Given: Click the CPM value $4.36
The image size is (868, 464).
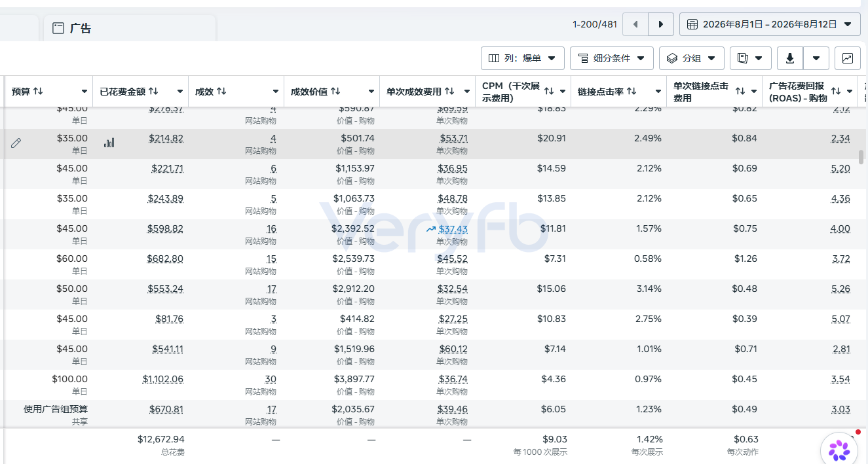Looking at the screenshot, I should [x=555, y=379].
